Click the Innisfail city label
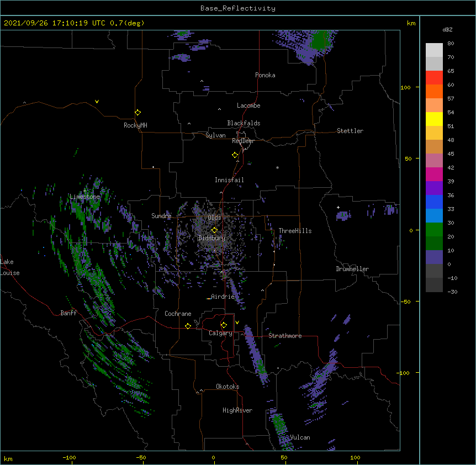The height and width of the screenshot is (465, 476). pyautogui.click(x=229, y=180)
